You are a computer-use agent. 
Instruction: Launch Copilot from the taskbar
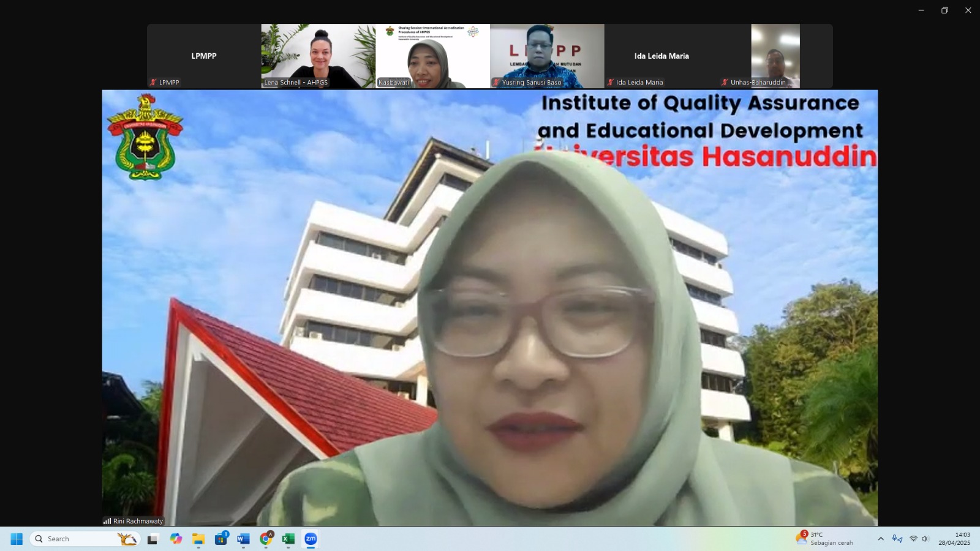[x=176, y=539]
